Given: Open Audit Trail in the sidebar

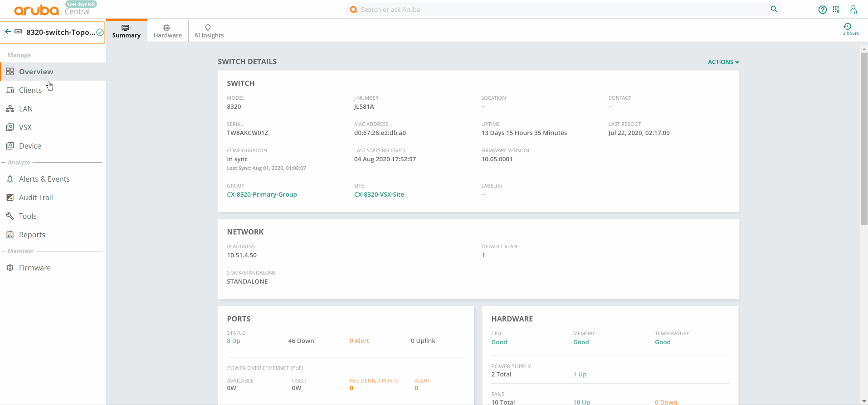Looking at the screenshot, I should pyautogui.click(x=53, y=198).
